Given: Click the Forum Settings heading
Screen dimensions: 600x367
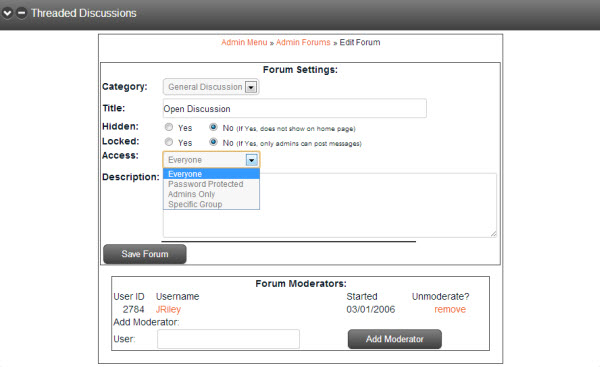Looking at the screenshot, I should pyautogui.click(x=300, y=70).
